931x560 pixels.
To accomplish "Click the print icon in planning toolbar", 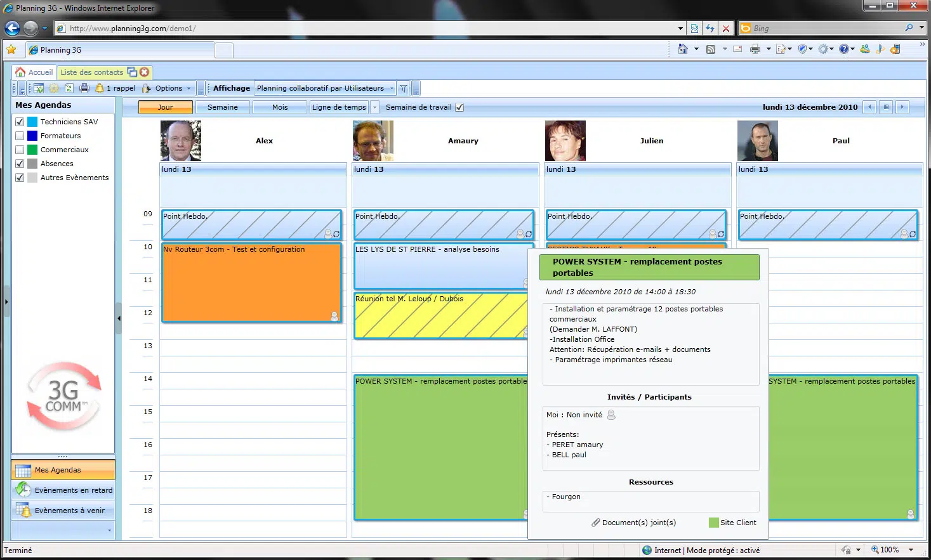I will 84,89.
